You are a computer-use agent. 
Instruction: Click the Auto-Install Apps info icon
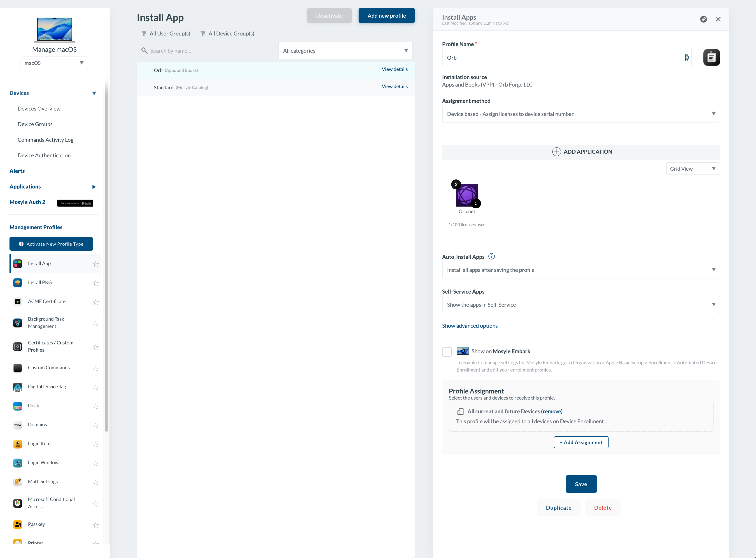click(x=491, y=256)
